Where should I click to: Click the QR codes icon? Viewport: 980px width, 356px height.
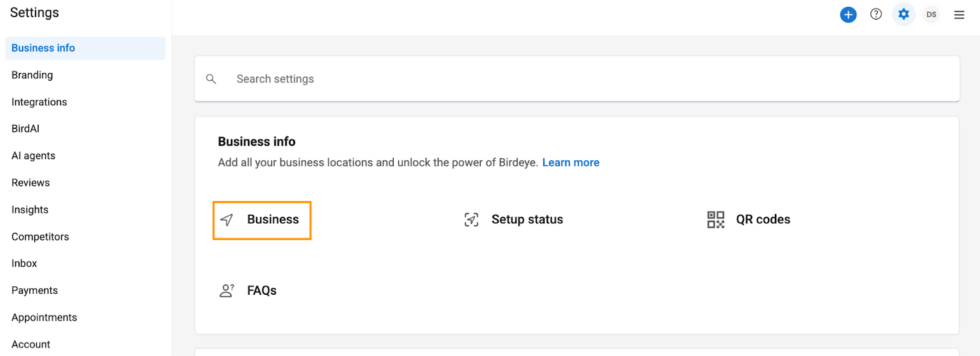[715, 220]
